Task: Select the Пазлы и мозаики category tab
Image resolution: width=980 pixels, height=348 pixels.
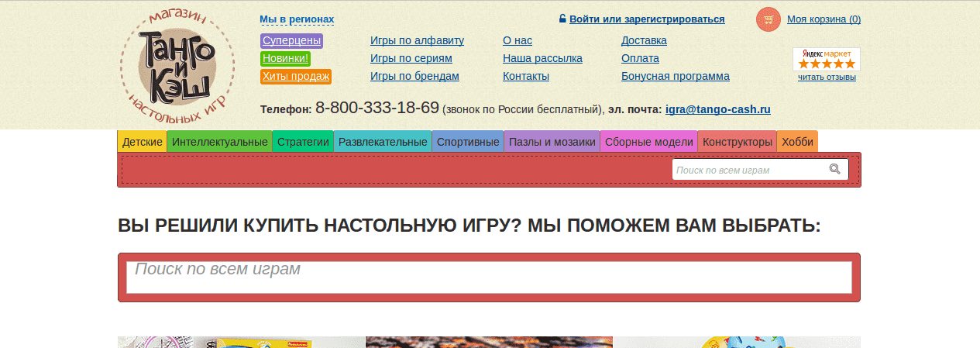Action: tap(552, 142)
